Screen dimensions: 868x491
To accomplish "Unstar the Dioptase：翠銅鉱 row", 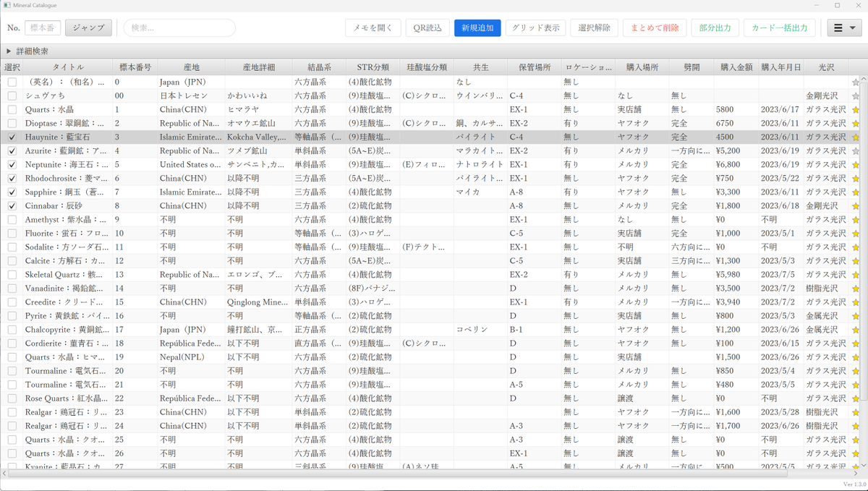I will click(856, 123).
